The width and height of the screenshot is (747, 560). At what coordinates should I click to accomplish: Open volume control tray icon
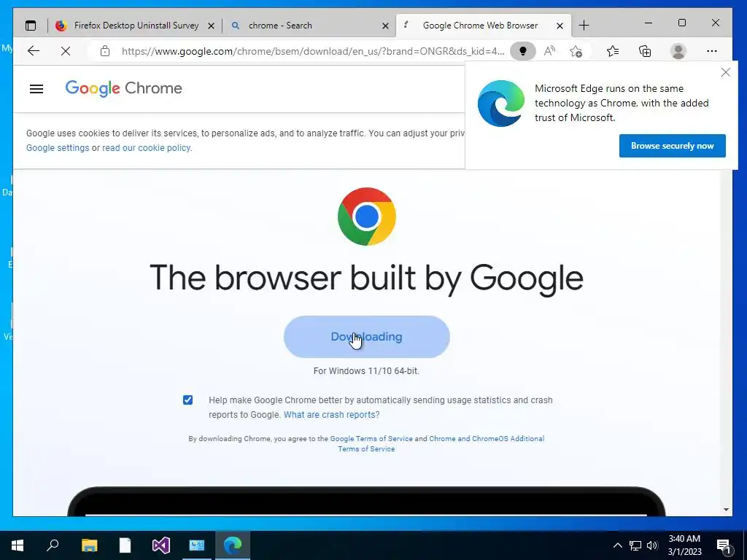(x=652, y=545)
